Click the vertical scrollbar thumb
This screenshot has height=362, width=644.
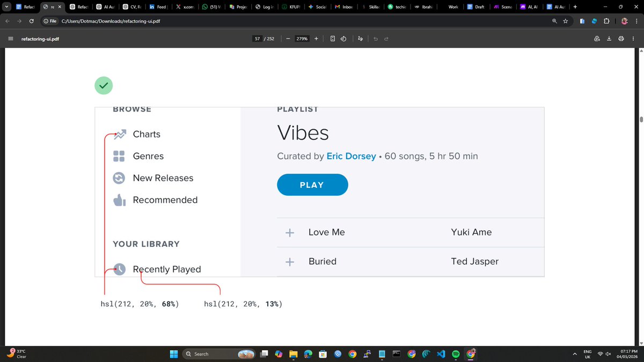641,119
